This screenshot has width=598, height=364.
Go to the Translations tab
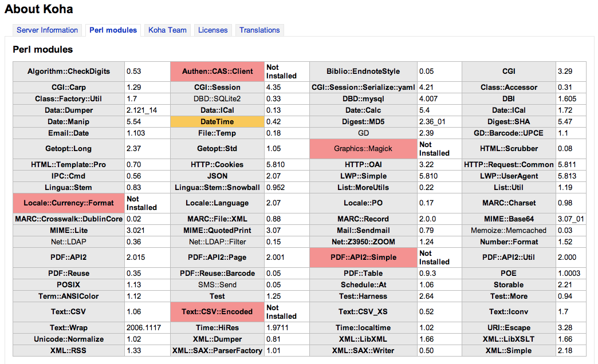(259, 30)
